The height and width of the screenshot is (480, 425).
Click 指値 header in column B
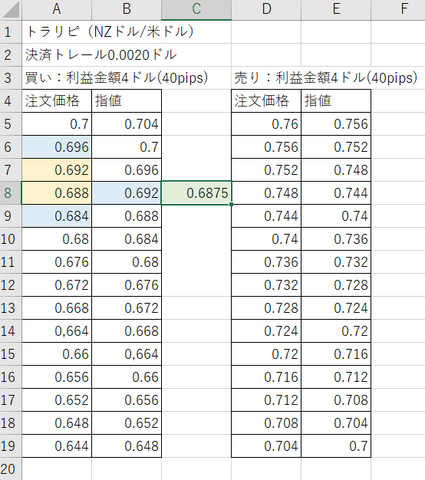coord(127,101)
